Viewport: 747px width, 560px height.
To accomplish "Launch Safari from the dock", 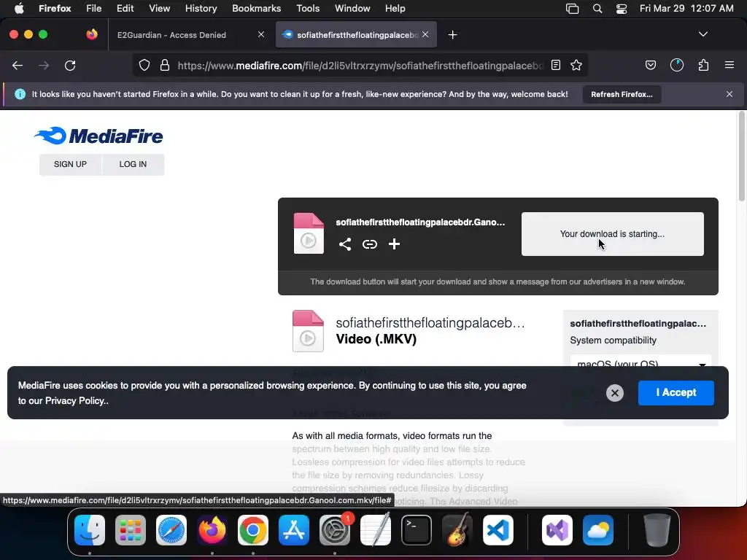I will [x=171, y=530].
